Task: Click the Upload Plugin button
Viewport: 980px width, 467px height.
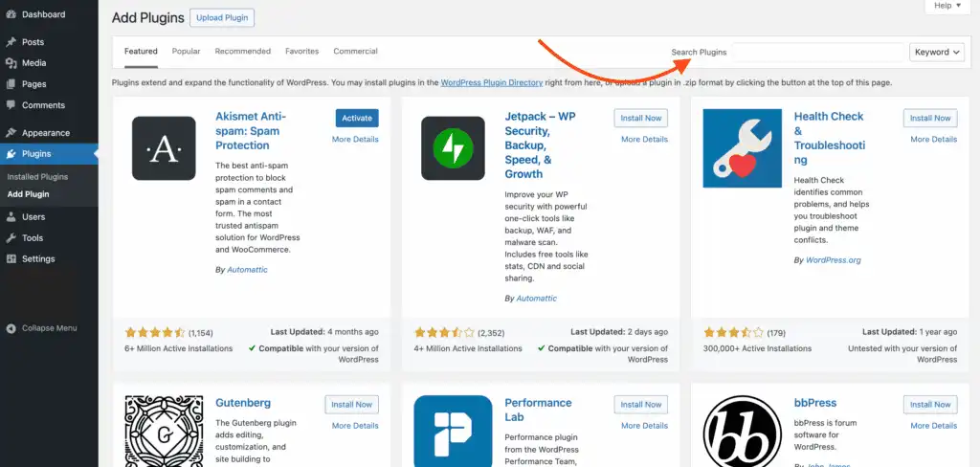Action: tap(222, 17)
